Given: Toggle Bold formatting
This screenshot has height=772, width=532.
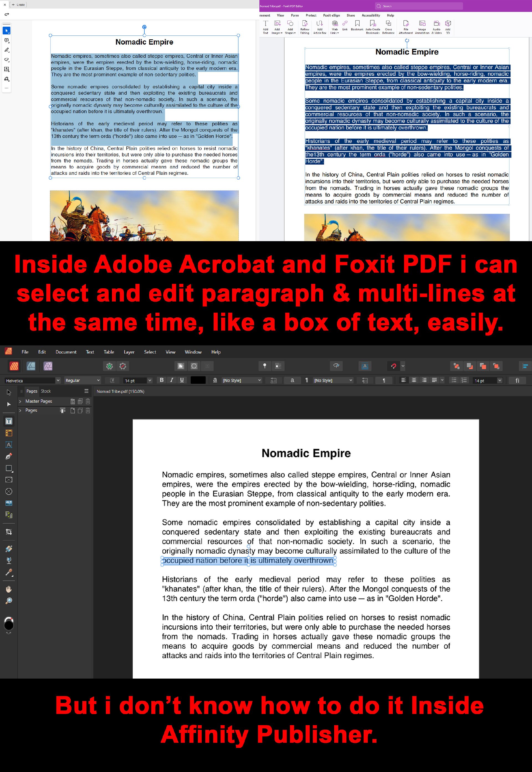Looking at the screenshot, I should 162,380.
